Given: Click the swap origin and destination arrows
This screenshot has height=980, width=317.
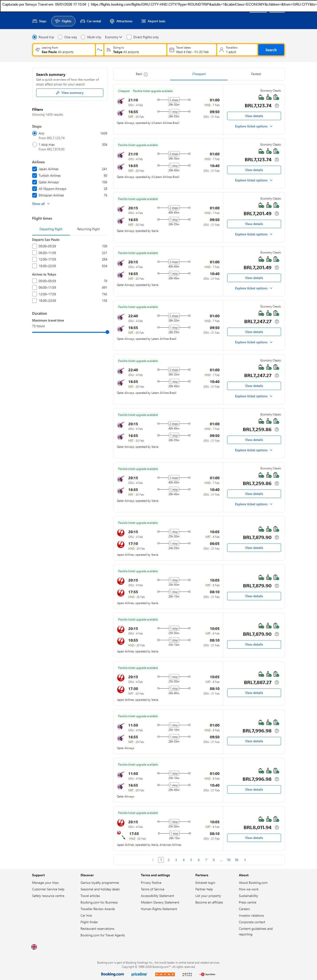Looking at the screenshot, I should pos(99,50).
